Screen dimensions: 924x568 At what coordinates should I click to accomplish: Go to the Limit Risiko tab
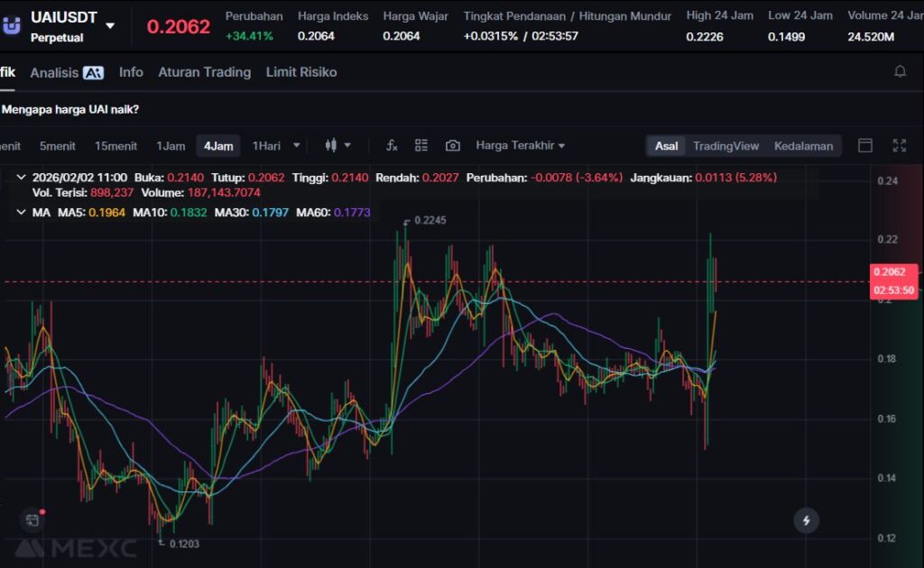(x=301, y=72)
